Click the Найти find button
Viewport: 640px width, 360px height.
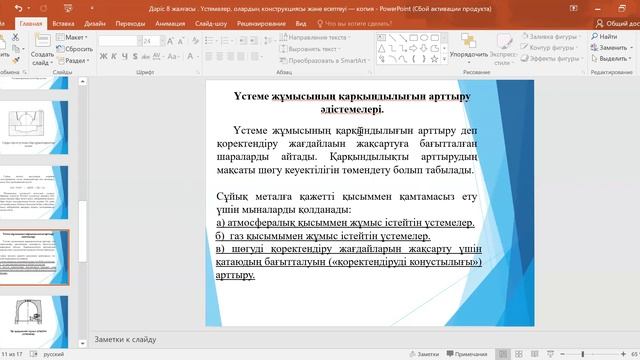pyautogui.click(x=604, y=36)
